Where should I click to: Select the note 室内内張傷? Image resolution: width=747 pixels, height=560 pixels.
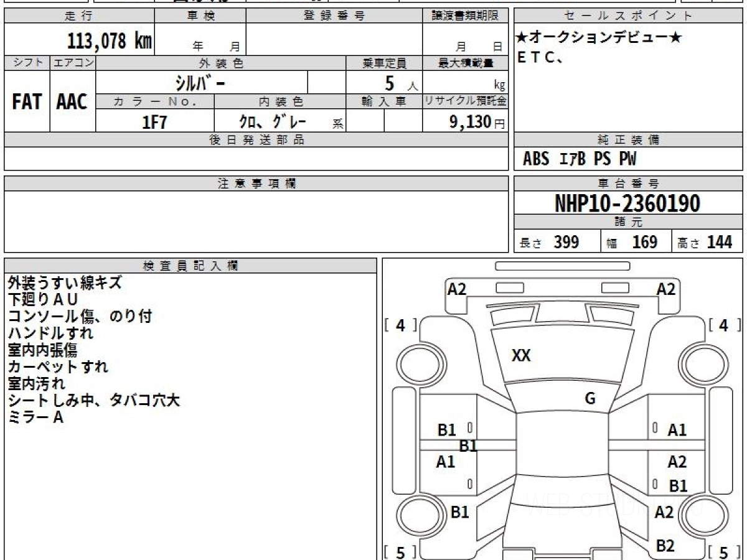42,350
